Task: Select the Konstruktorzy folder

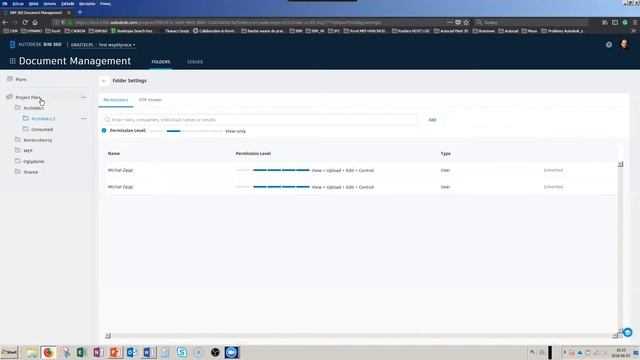Action: [x=38, y=140]
